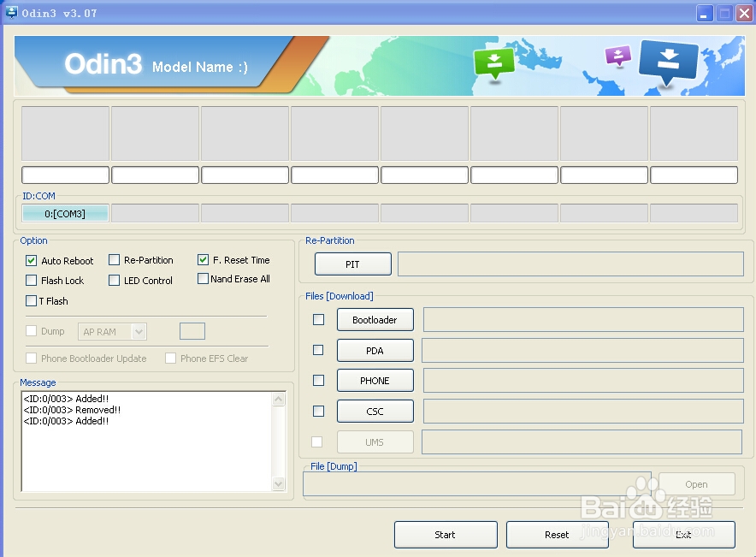This screenshot has width=756, height=557.
Task: Click the Reset button
Action: (558, 535)
